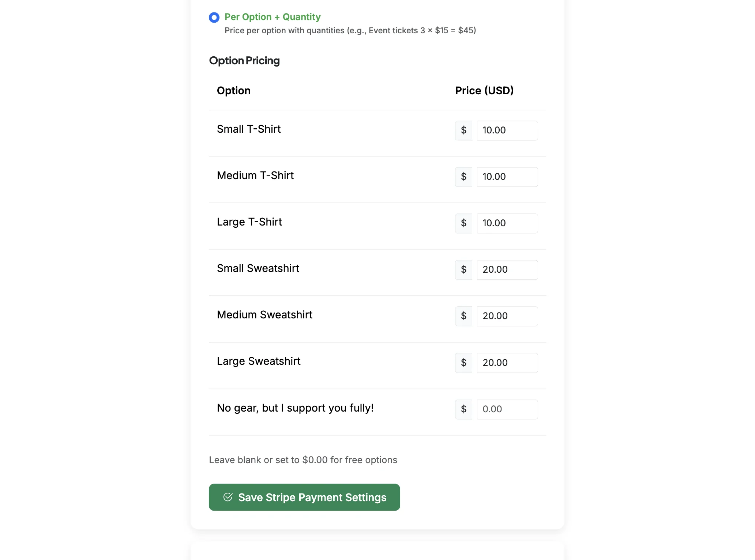
Task: Click Save Stripe Payment Settings
Action: tap(304, 497)
